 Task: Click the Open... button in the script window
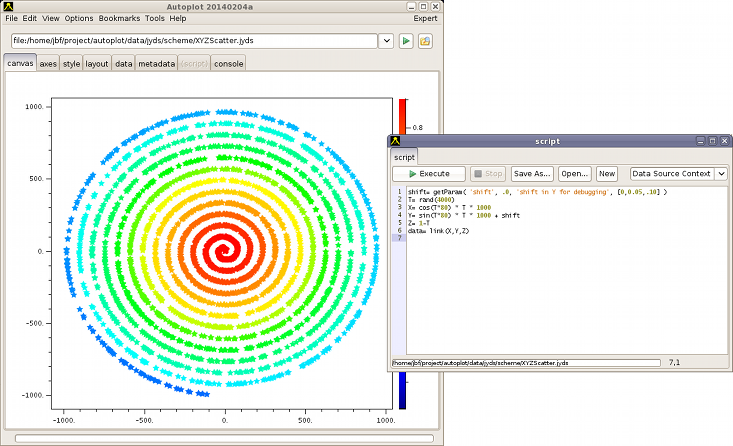click(x=574, y=174)
